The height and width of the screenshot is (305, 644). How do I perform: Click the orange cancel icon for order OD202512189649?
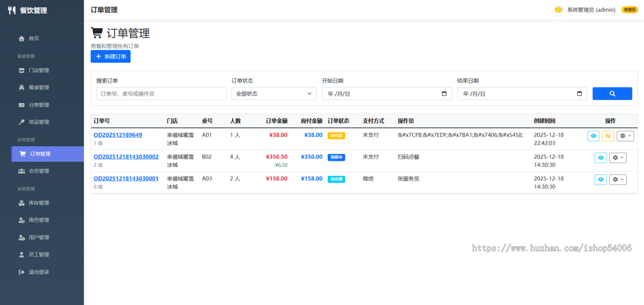(608, 136)
